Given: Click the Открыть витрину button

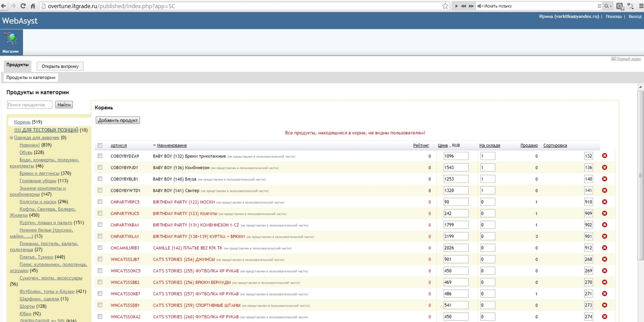Looking at the screenshot, I should tap(60, 66).
